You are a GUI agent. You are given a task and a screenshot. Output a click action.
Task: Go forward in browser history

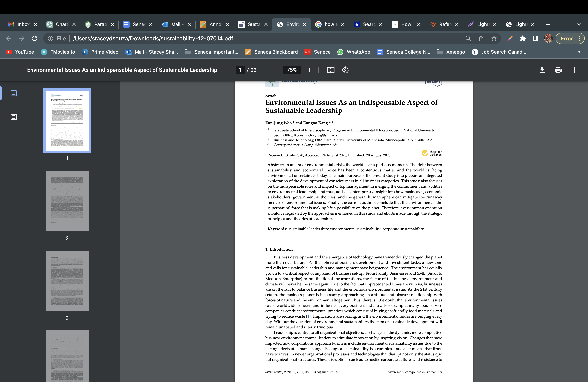point(22,38)
